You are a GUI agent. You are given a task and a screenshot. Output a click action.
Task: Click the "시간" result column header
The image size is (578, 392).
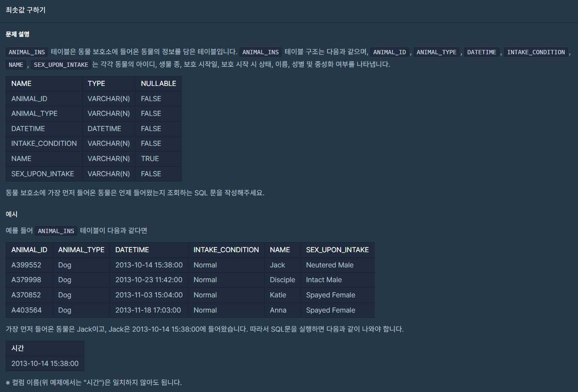coord(18,348)
